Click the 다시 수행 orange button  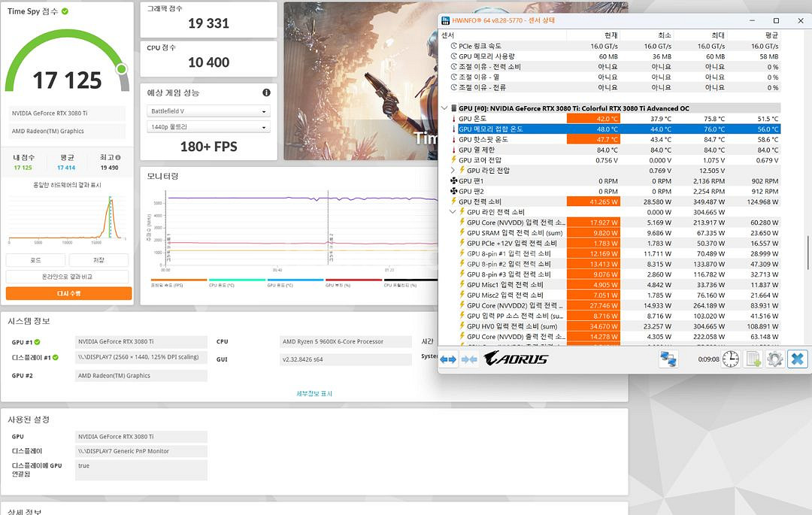point(67,293)
